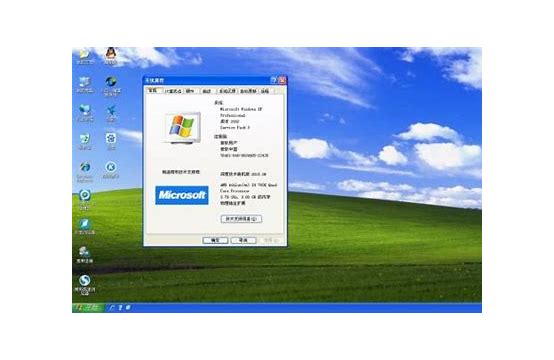Switch to the Advanced tab
554x360 pixels.
[x=207, y=91]
